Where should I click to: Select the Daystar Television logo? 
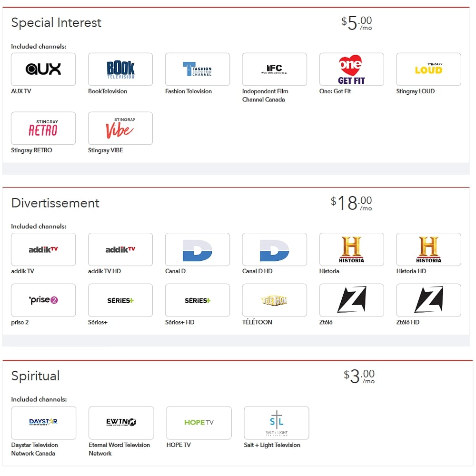click(x=43, y=423)
